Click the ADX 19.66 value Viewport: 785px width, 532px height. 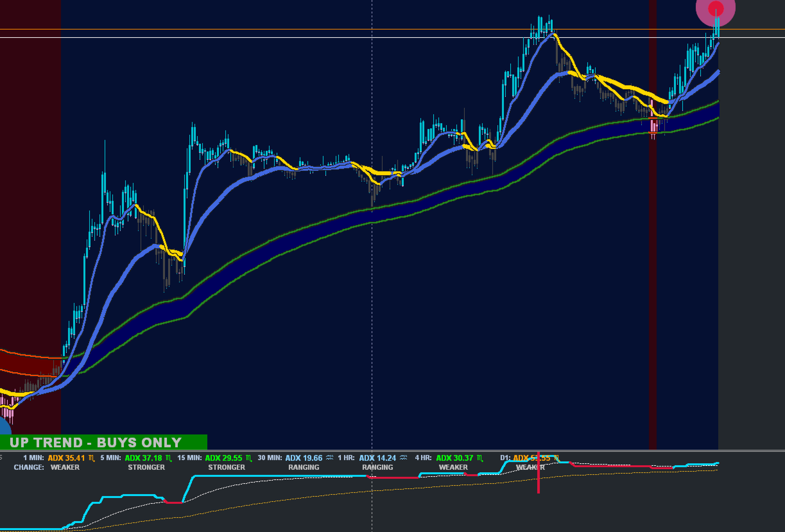pos(304,458)
